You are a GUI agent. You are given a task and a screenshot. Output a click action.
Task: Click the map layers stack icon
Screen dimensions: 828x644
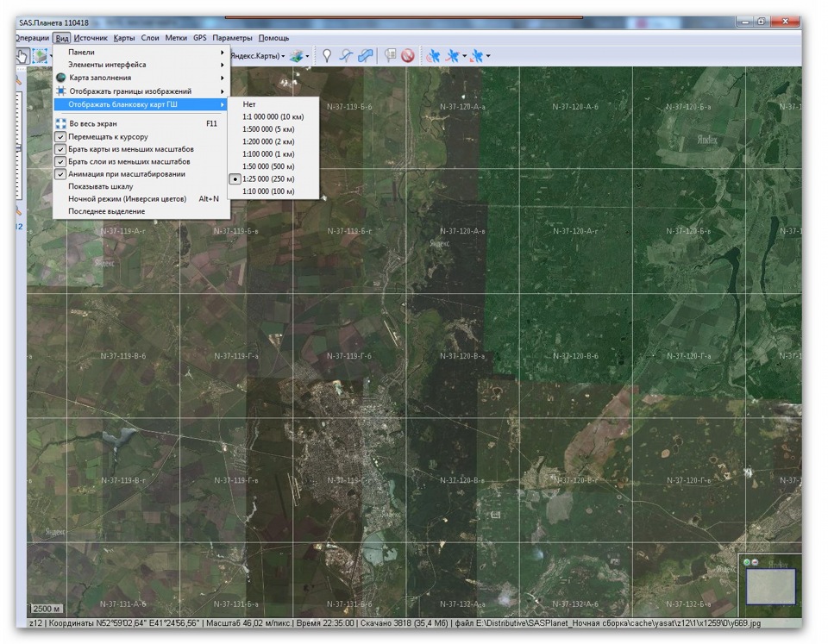(296, 56)
